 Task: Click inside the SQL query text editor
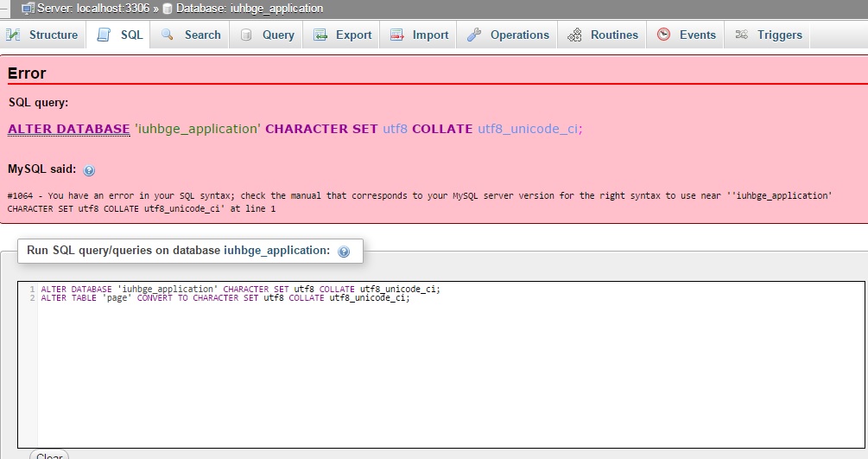pyautogui.click(x=441, y=365)
